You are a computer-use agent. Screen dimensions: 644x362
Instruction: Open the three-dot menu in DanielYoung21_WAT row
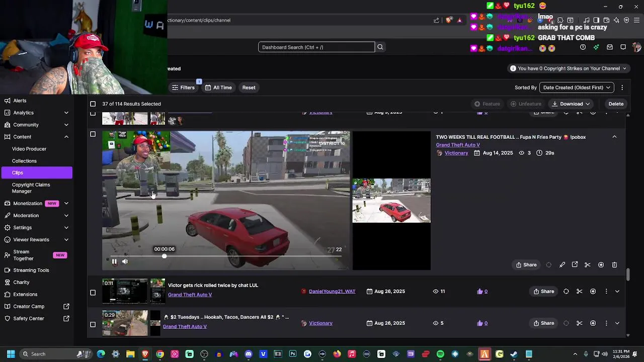pos(606,292)
